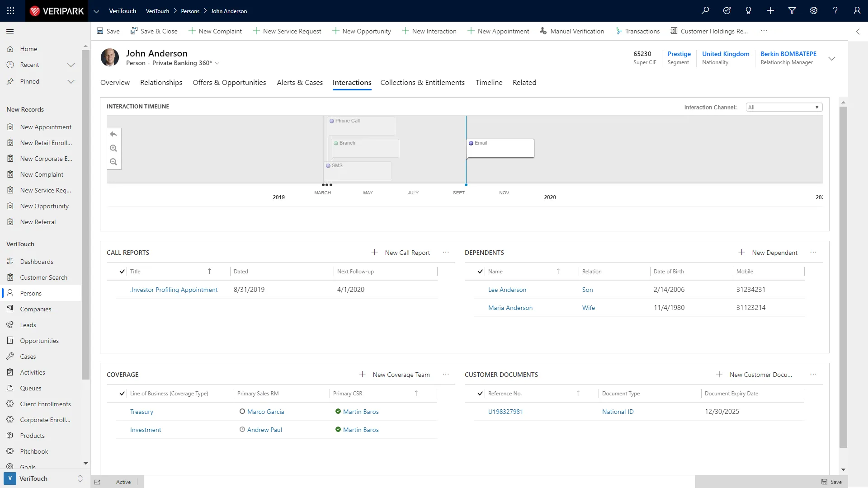Open the settings gear in top bar
This screenshot has height=488, width=868.
click(814, 11)
